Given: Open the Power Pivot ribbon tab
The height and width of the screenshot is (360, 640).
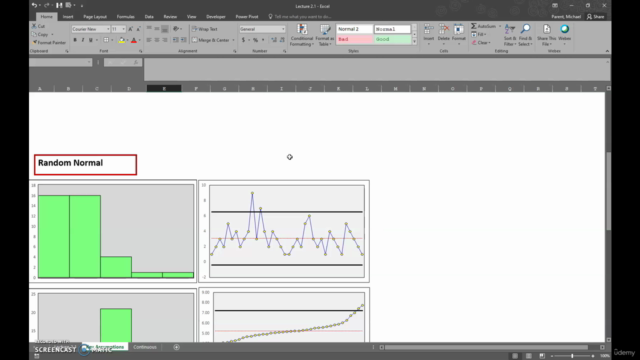Looking at the screenshot, I should pyautogui.click(x=247, y=17).
